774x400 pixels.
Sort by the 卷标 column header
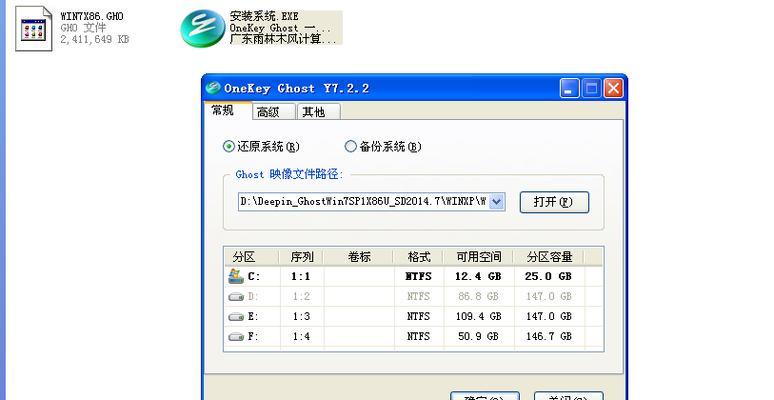pyautogui.click(x=359, y=257)
